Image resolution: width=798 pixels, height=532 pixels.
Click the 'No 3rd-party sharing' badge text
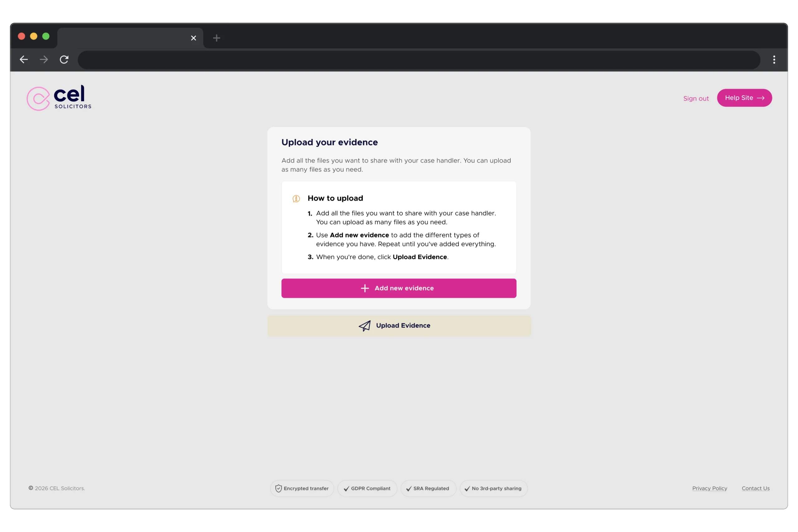[496, 489]
